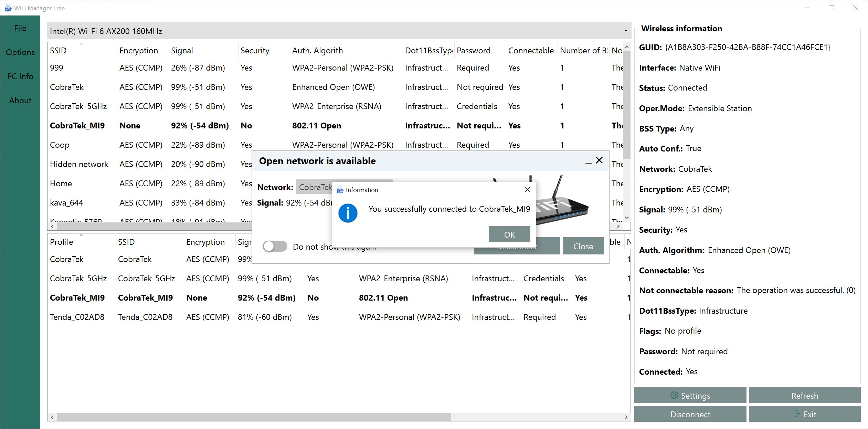Sort profiles by Profile column header
This screenshot has width=868, height=429.
pyautogui.click(x=62, y=242)
